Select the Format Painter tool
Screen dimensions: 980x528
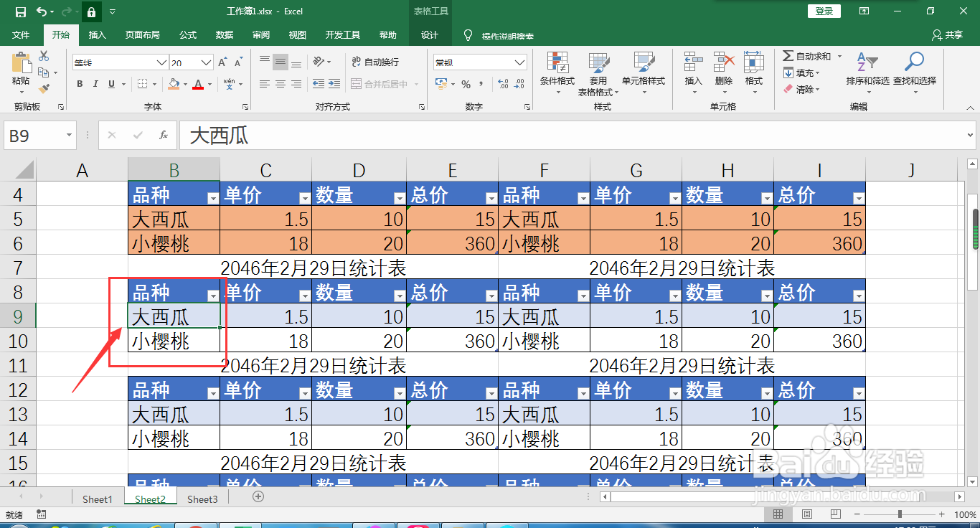[43, 88]
